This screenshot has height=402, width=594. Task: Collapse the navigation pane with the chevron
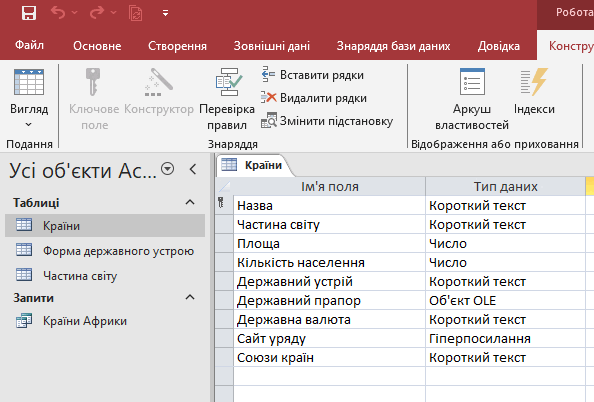click(x=193, y=169)
